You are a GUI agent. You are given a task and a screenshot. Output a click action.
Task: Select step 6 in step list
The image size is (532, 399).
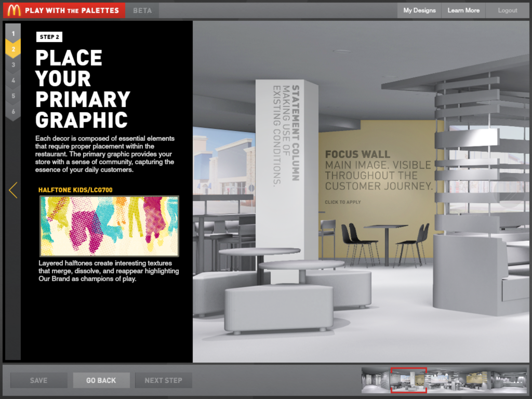coord(13,111)
